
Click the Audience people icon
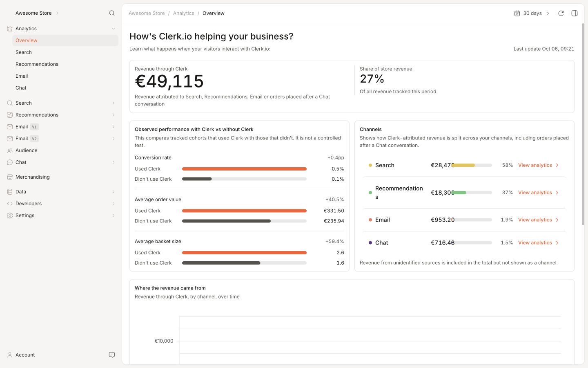[10, 150]
